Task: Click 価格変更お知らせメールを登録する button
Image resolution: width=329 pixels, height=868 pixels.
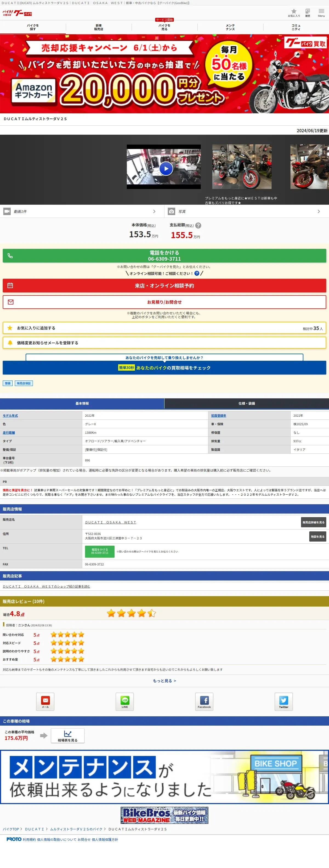Action: (x=164, y=343)
